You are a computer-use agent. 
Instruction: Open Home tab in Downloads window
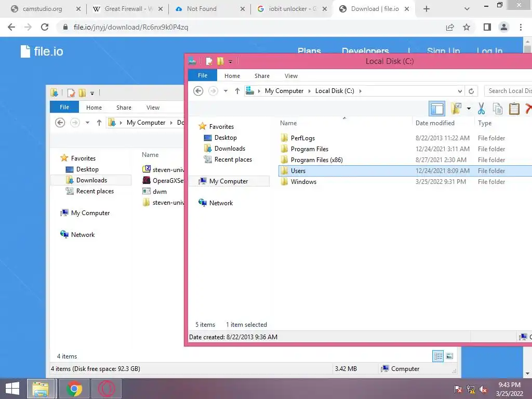click(94, 107)
